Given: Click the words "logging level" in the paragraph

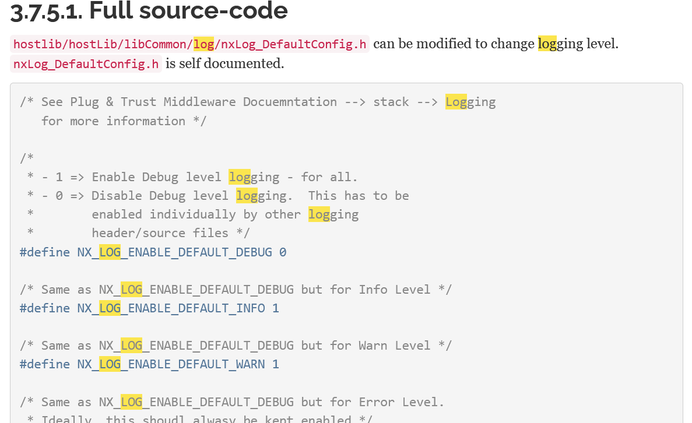Looking at the screenshot, I should click(x=578, y=45).
